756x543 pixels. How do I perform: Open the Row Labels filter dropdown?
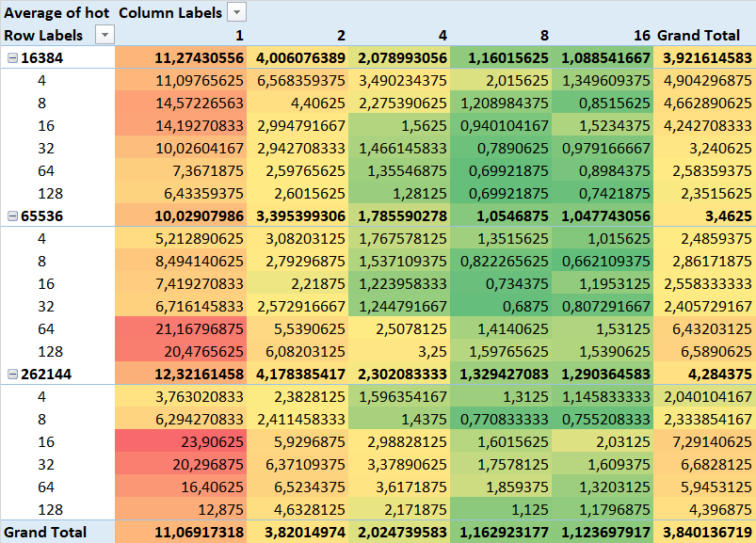105,35
